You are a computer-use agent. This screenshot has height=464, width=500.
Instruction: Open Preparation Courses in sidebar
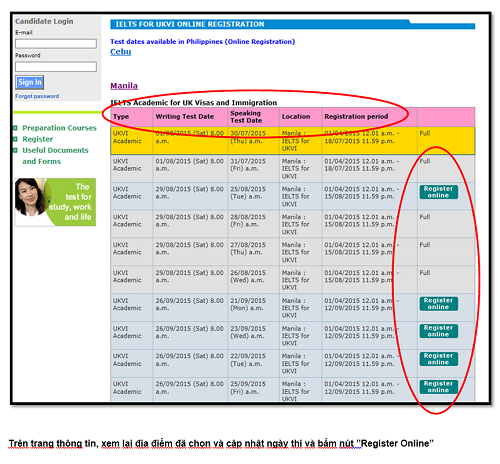point(59,128)
